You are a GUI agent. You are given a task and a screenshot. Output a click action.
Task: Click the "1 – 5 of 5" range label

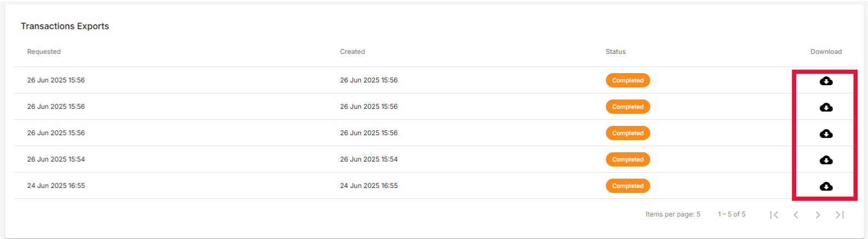tap(731, 214)
